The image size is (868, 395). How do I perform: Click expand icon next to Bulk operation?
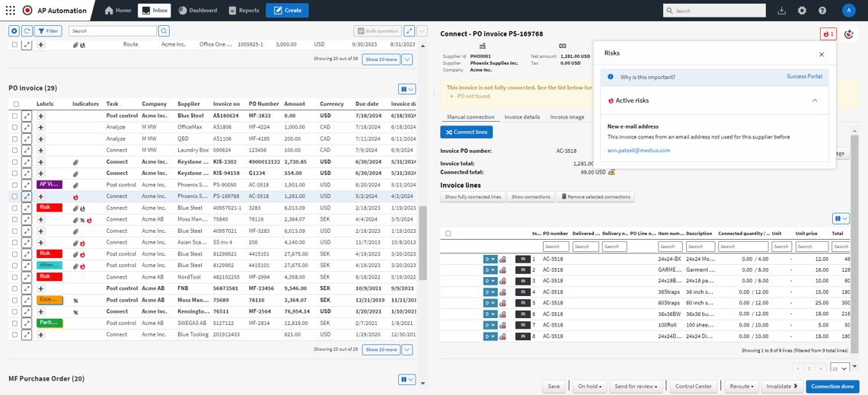pos(409,31)
